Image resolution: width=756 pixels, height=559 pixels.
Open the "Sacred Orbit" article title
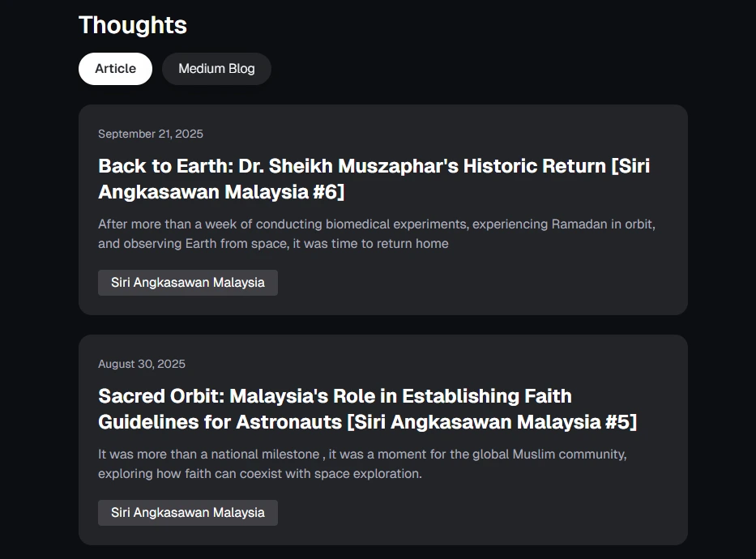pos(367,408)
